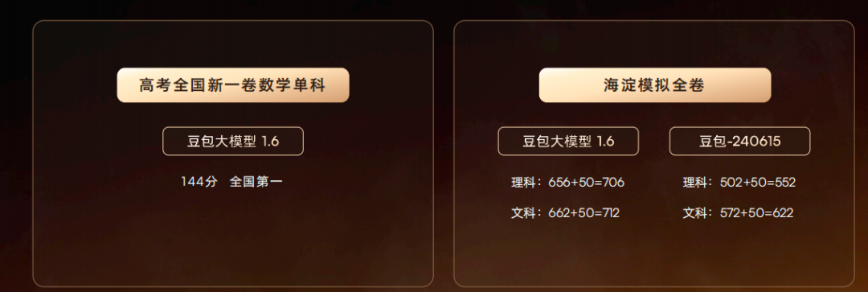The image size is (868, 292).
Task: Click 文科 label beneath 豆包-240615
Action: pyautogui.click(x=694, y=213)
